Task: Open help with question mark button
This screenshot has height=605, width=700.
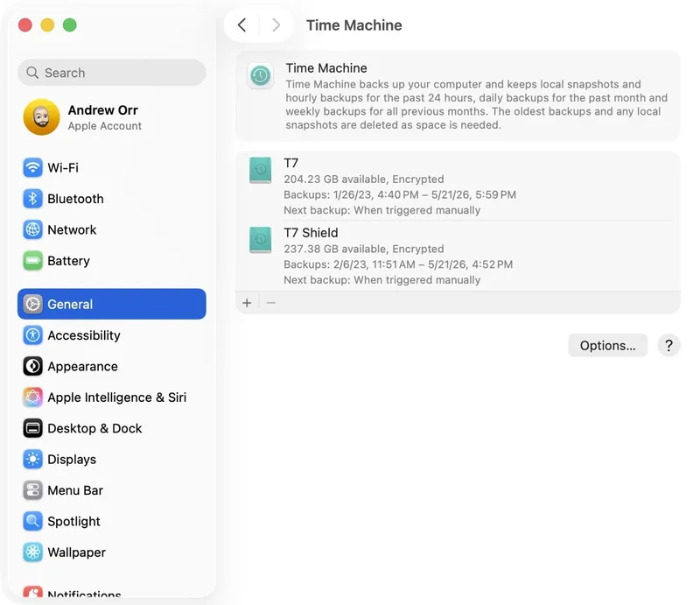Action: coord(668,345)
